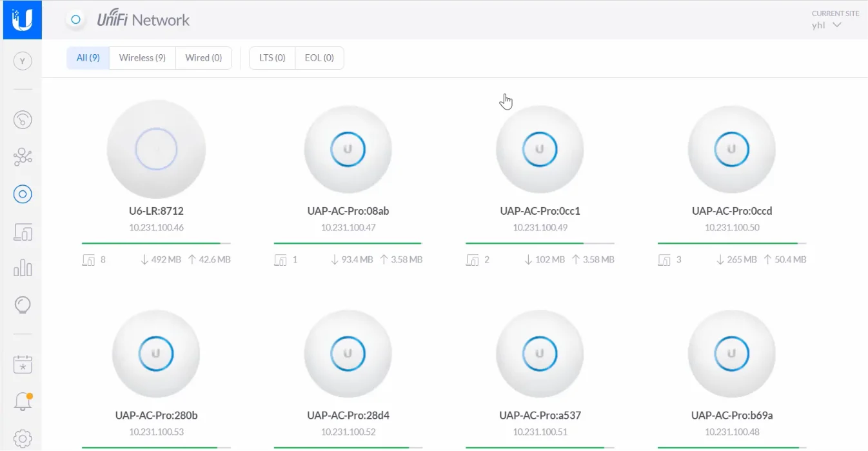The image size is (868, 451).
Task: Click IP address 10.231.100.47
Action: pyautogui.click(x=348, y=228)
